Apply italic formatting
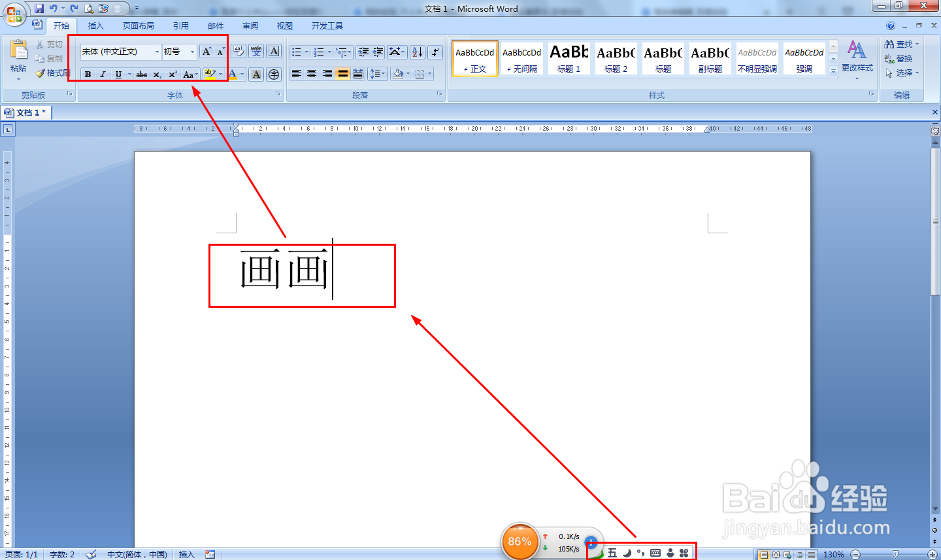Screen dimensions: 941x560 point(102,74)
